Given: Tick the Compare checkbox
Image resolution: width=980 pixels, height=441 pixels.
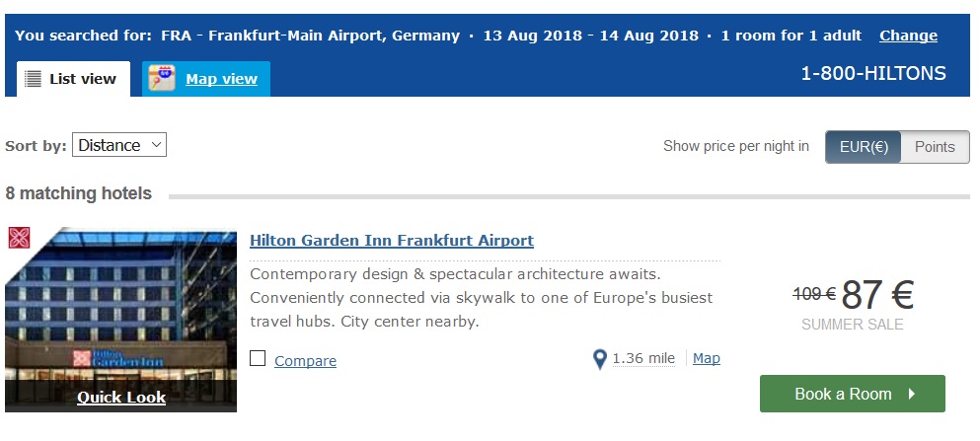Looking at the screenshot, I should (x=258, y=359).
